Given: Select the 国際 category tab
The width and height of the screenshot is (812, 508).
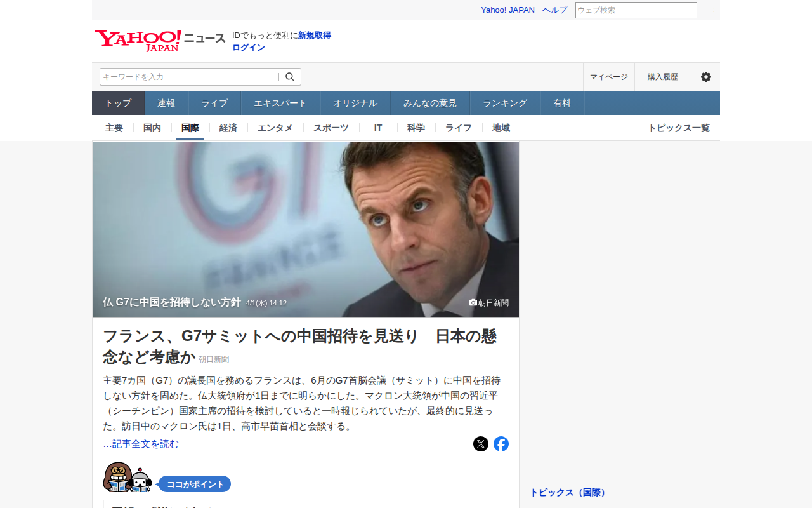Looking at the screenshot, I should pyautogui.click(x=190, y=128).
